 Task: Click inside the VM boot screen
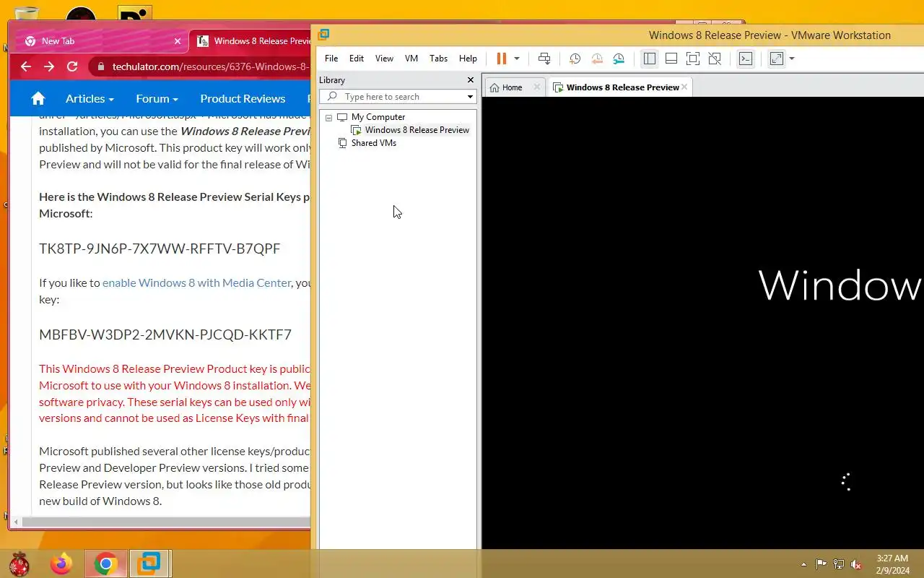[702, 322]
